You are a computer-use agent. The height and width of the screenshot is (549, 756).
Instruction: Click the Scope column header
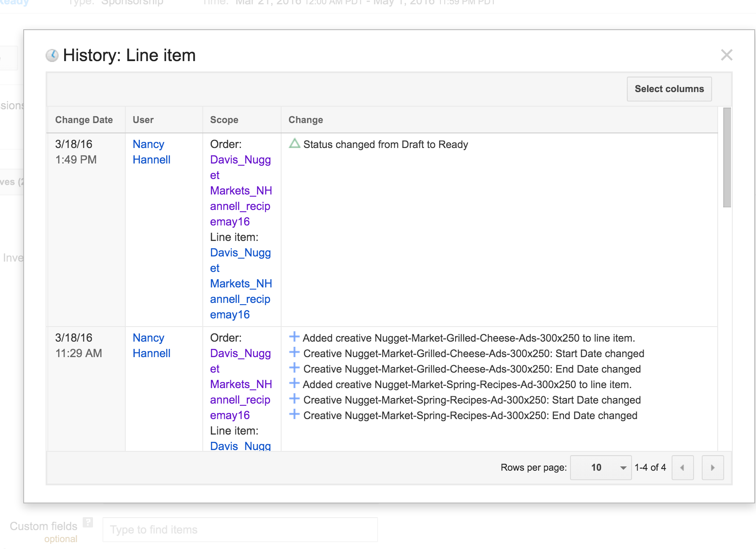224,120
